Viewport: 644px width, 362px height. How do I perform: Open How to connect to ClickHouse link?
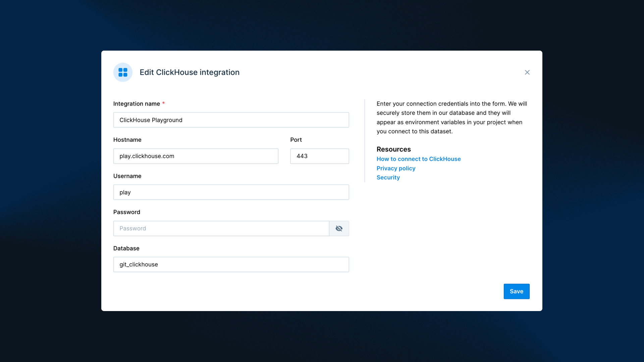419,159
